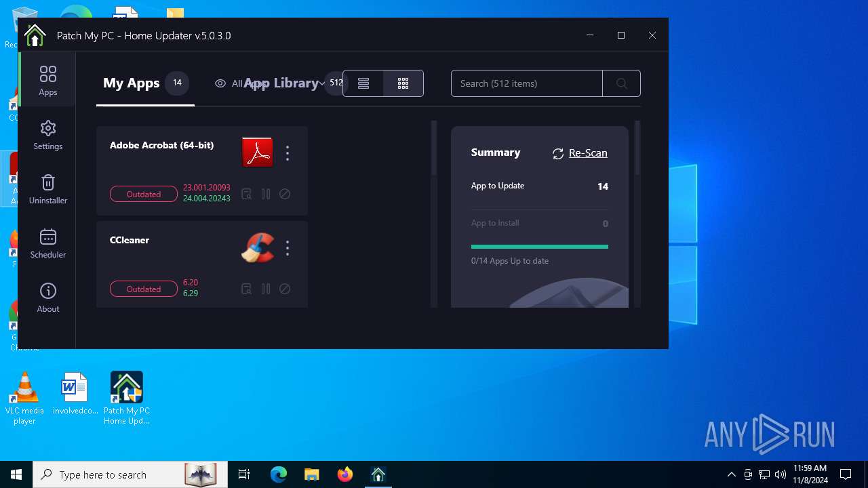Click the Adobe Acrobat red PDF icon

[x=258, y=152]
